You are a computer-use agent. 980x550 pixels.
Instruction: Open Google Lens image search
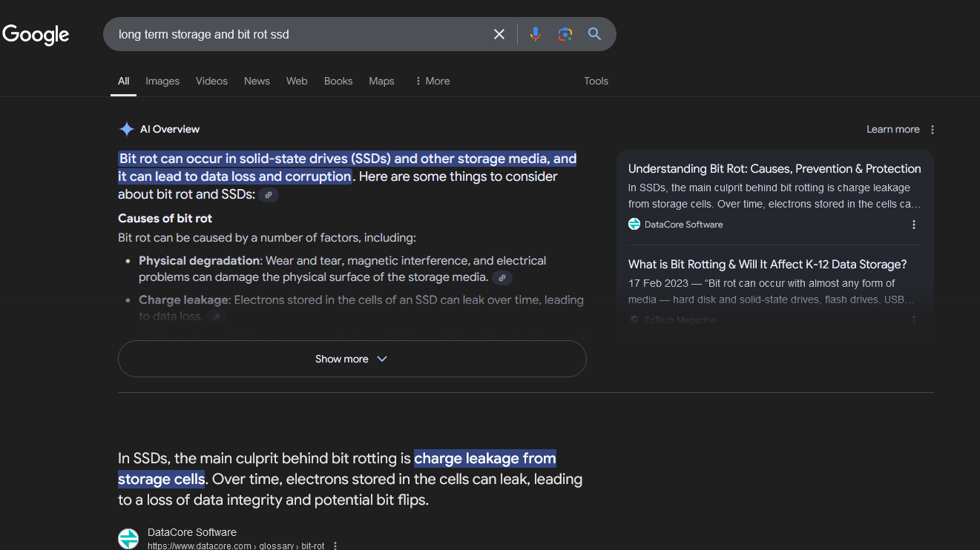pyautogui.click(x=565, y=34)
